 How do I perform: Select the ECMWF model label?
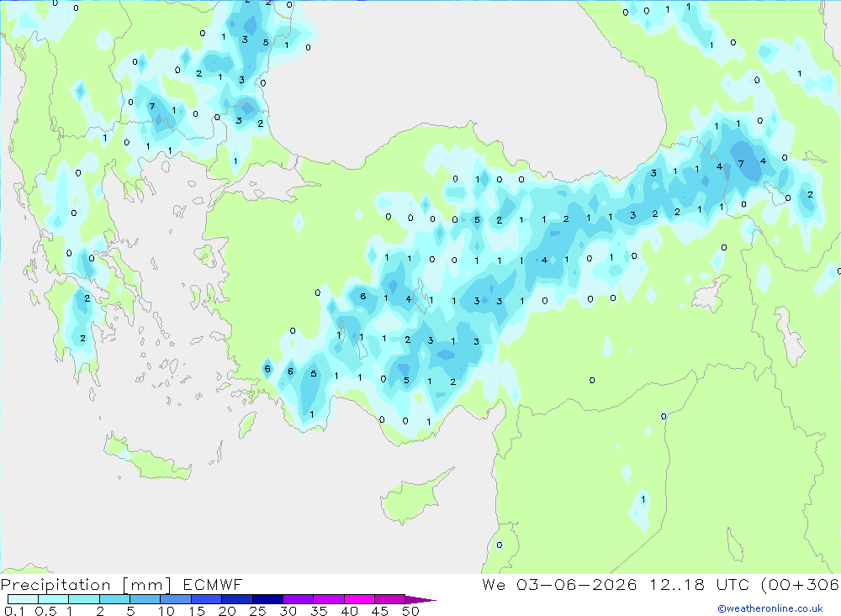213,585
